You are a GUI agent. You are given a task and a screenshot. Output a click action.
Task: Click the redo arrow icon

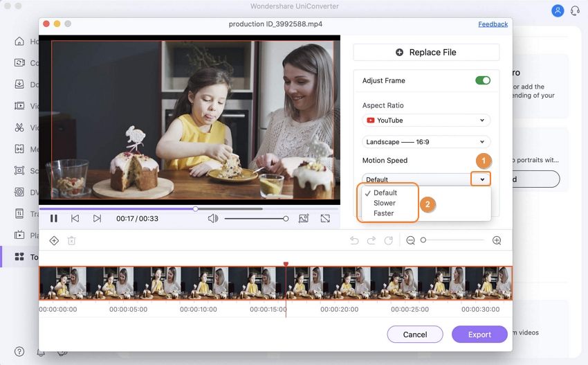(x=371, y=240)
